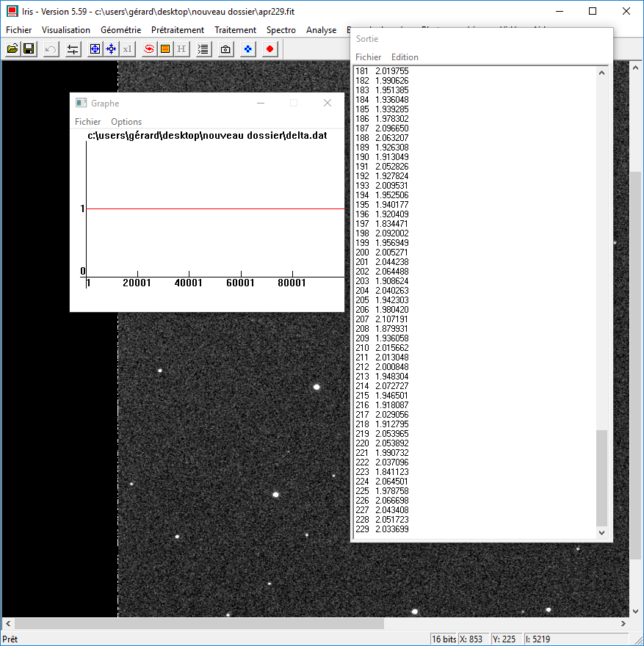Close the Graphe window
Image resolution: width=644 pixels, height=646 pixels.
pyautogui.click(x=328, y=103)
